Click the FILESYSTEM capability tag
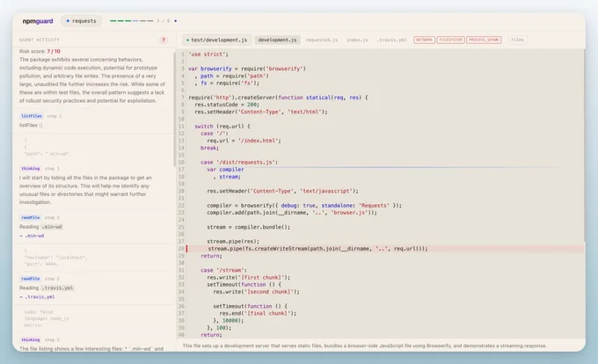Image resolution: width=598 pixels, height=364 pixels. click(x=450, y=40)
